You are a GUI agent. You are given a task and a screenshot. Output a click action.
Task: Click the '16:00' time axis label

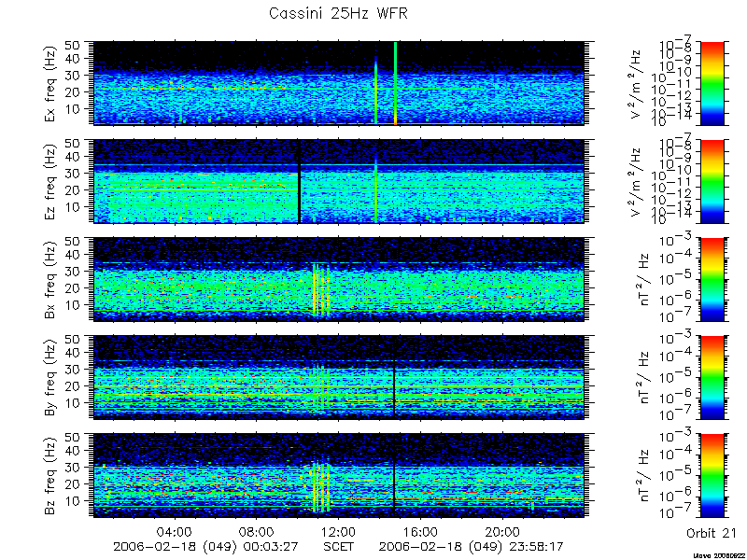pyautogui.click(x=420, y=531)
